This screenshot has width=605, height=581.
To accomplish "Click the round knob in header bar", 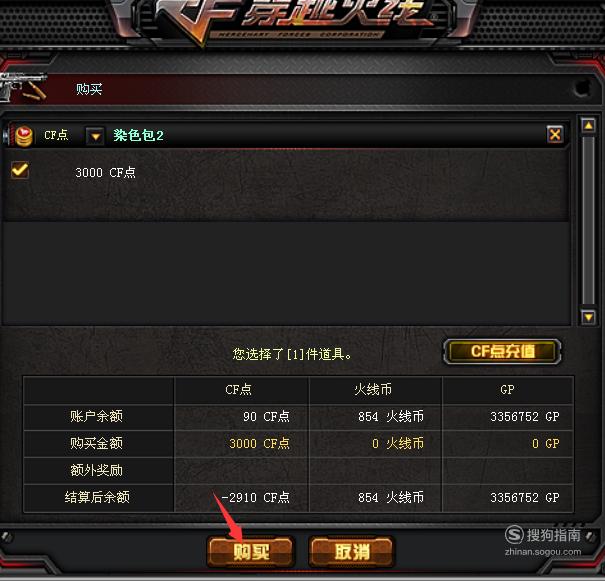I will [x=581, y=88].
